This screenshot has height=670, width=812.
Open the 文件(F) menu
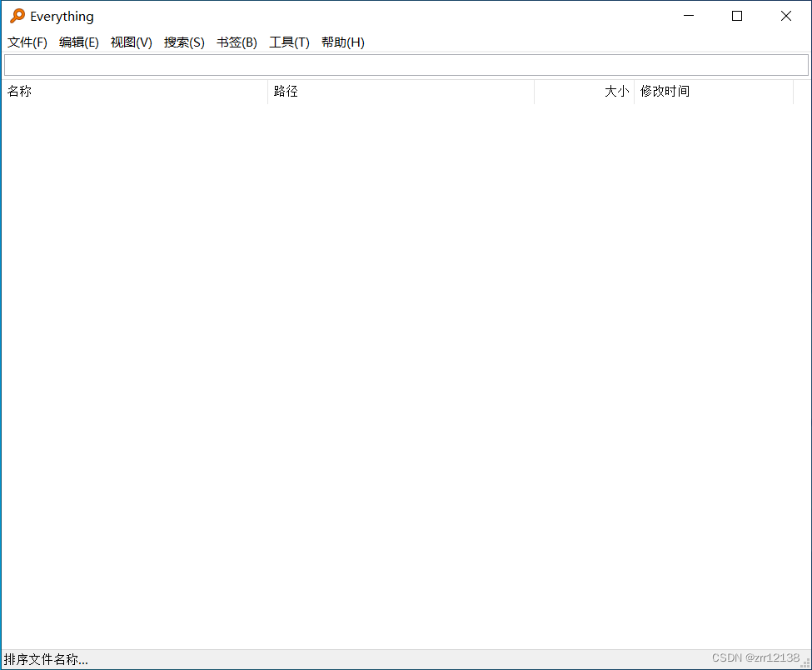tap(27, 42)
